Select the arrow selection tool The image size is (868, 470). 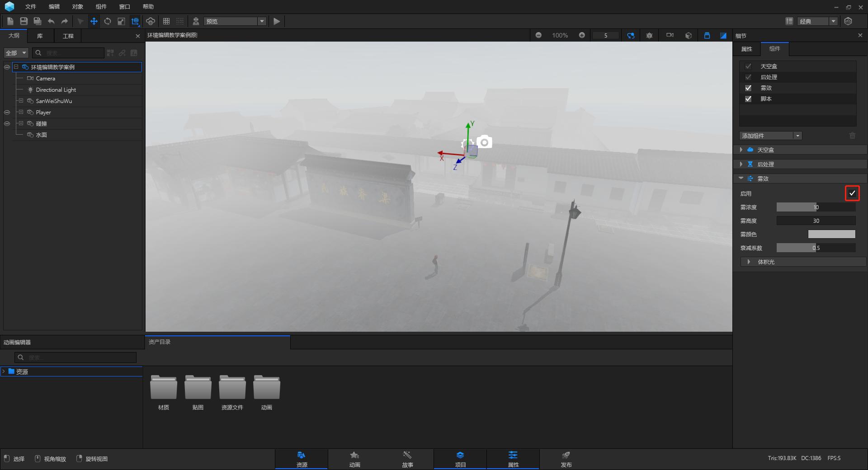80,21
